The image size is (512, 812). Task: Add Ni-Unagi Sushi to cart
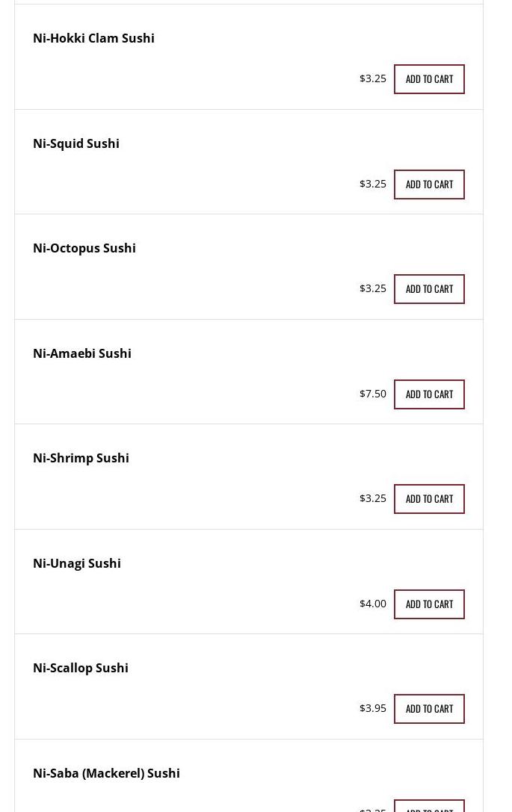pos(429,604)
